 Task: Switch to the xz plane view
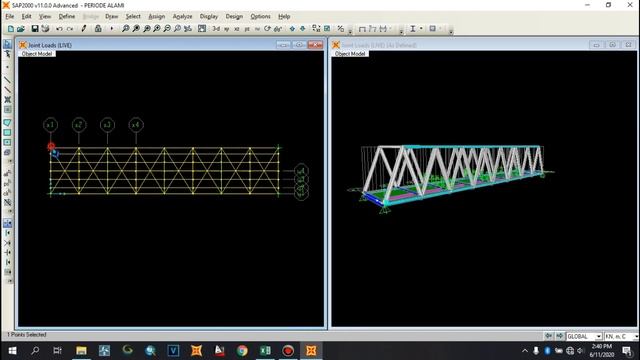click(237, 29)
